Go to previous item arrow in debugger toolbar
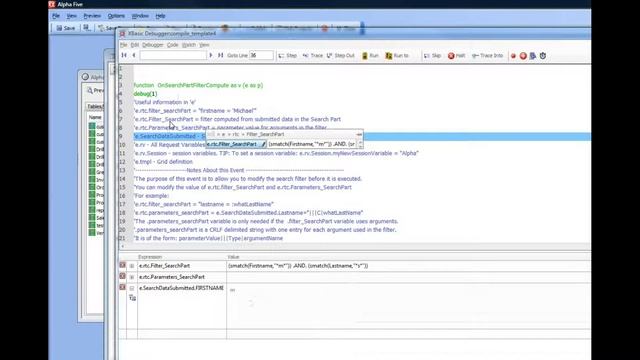 coord(134,56)
